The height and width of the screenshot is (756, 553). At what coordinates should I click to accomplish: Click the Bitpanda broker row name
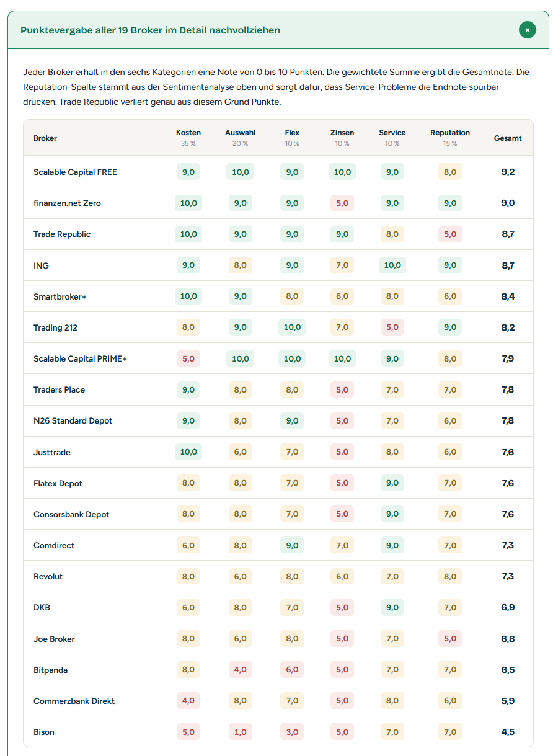click(x=51, y=670)
